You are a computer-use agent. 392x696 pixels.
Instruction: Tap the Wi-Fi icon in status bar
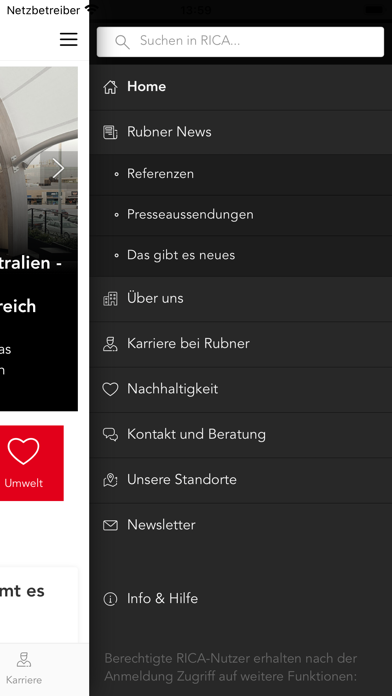(91, 9)
